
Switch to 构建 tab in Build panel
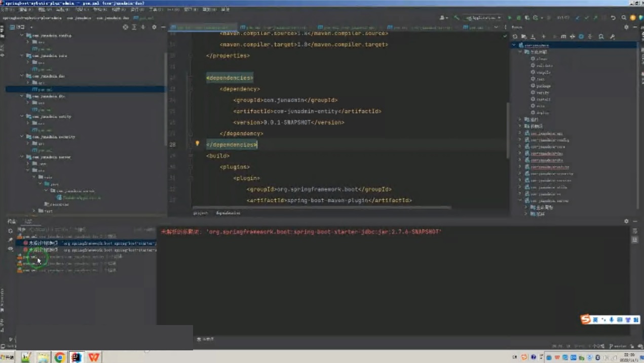[x=11, y=221]
